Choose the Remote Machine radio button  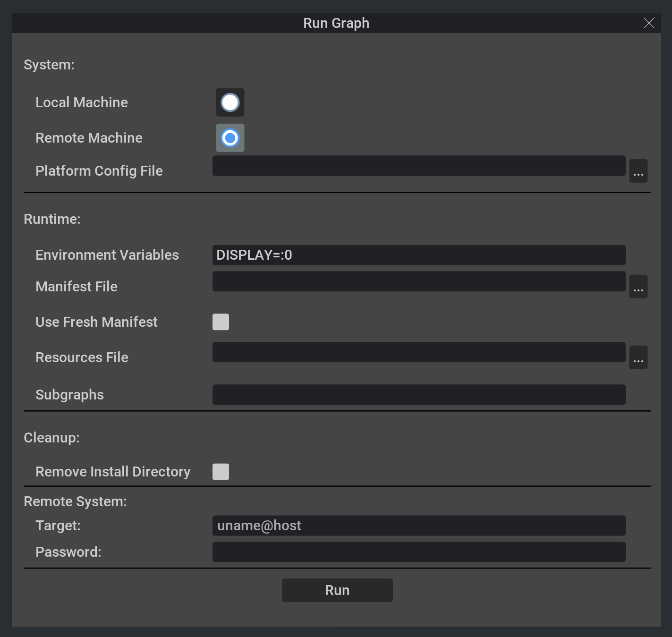pyautogui.click(x=230, y=138)
